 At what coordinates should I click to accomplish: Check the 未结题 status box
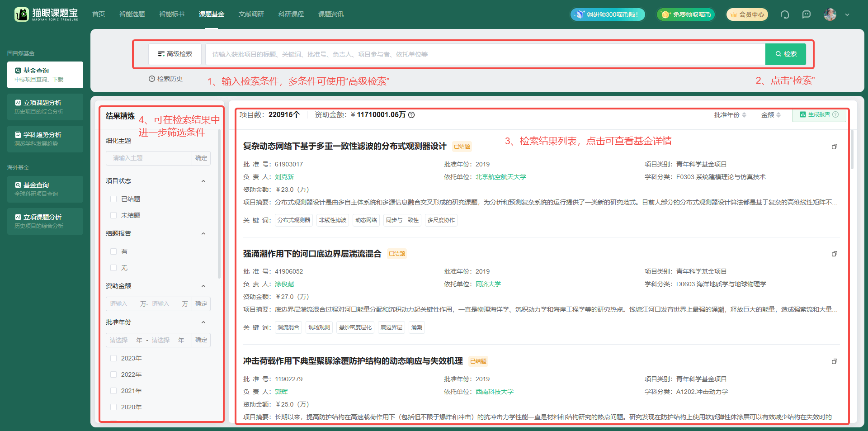(x=113, y=215)
